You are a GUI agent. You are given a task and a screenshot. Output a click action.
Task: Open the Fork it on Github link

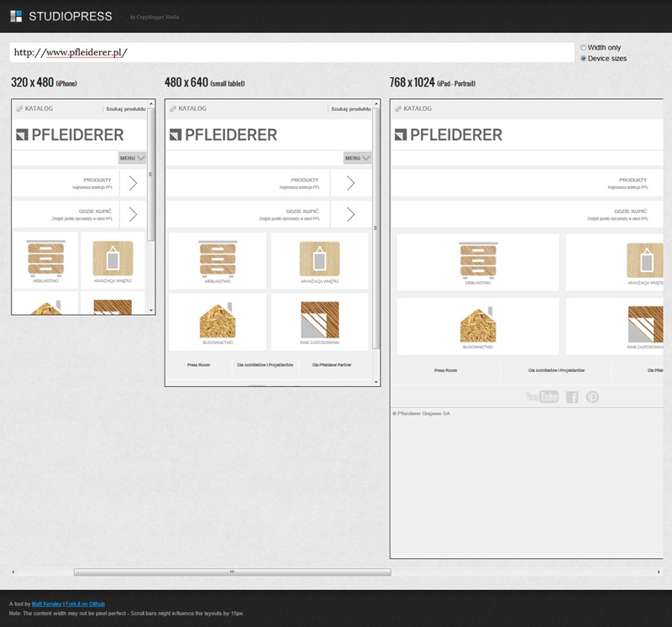pyautogui.click(x=86, y=603)
